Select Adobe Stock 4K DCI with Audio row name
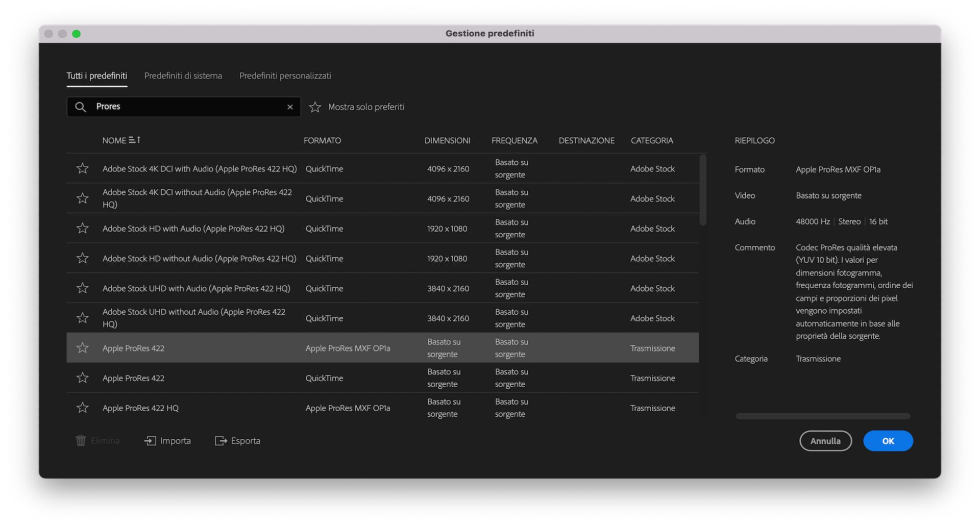 click(x=200, y=169)
